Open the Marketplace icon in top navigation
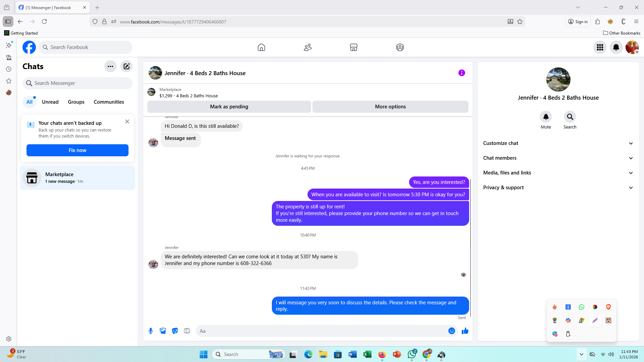The image size is (644, 362). (353, 47)
